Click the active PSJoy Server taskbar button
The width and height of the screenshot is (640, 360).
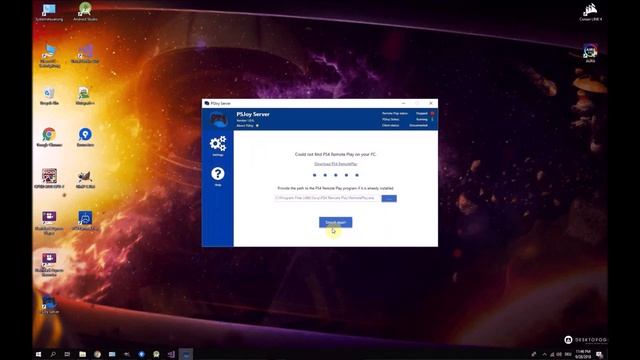(186, 354)
